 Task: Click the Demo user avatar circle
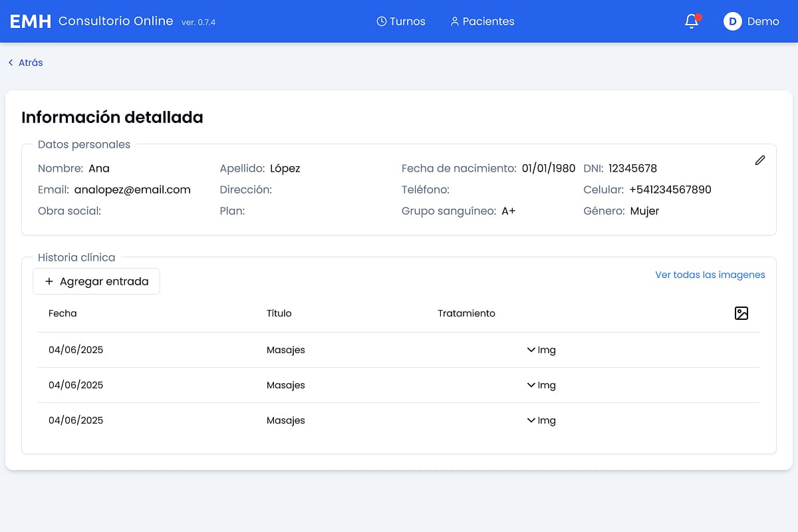[x=732, y=21]
